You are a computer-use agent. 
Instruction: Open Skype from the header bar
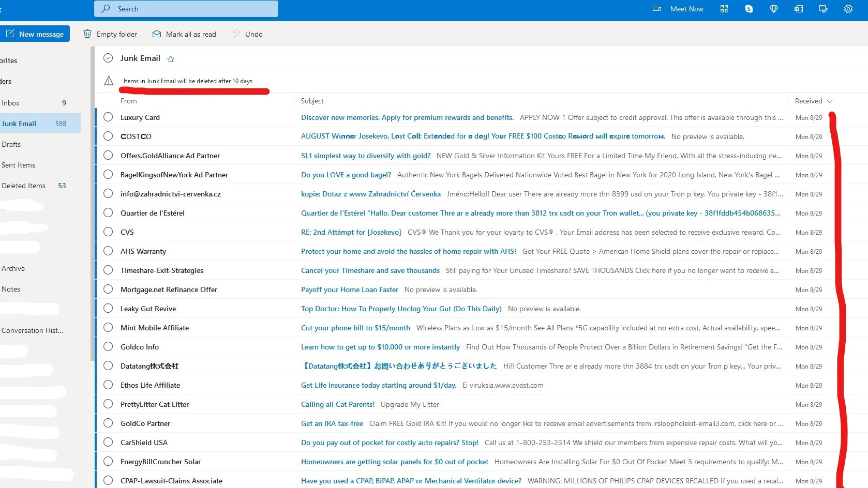pos(749,9)
